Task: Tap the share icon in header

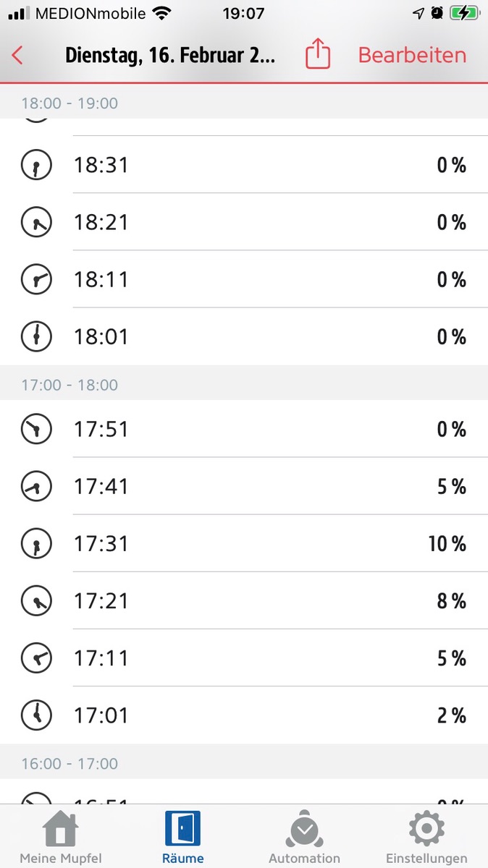Action: pyautogui.click(x=318, y=55)
